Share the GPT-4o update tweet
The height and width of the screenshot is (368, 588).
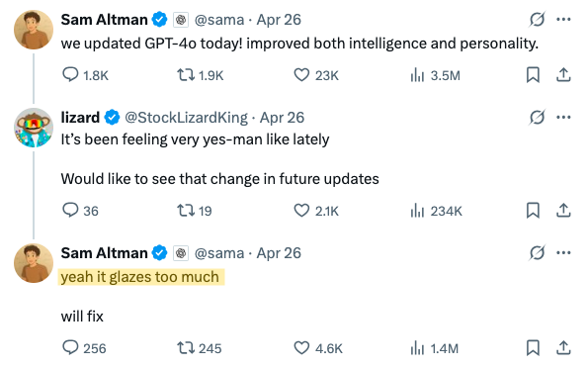pyautogui.click(x=563, y=75)
